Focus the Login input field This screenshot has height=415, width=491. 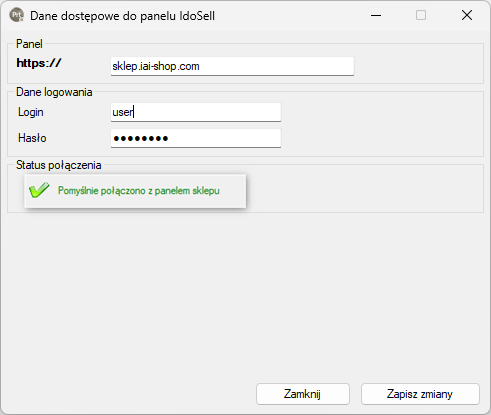click(x=196, y=112)
